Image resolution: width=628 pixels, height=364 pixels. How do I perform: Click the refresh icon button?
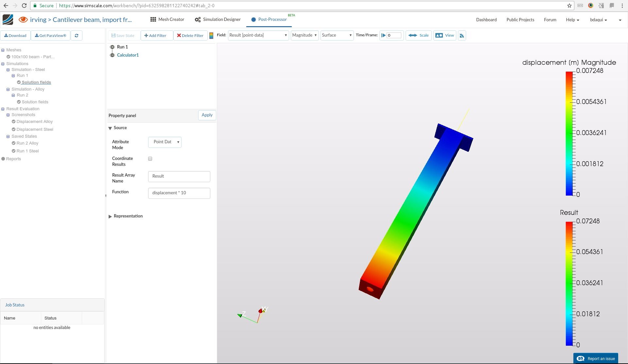[x=77, y=36]
